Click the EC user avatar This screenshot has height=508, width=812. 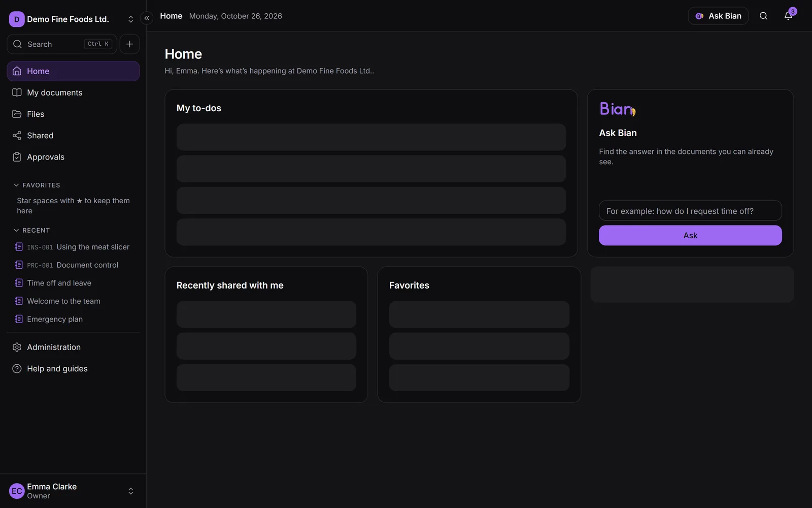coord(17,491)
